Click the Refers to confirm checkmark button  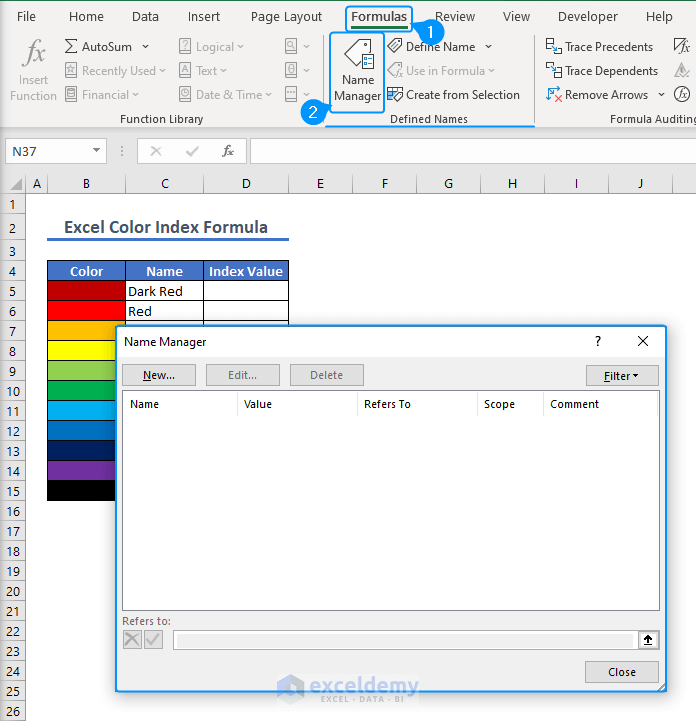point(154,640)
